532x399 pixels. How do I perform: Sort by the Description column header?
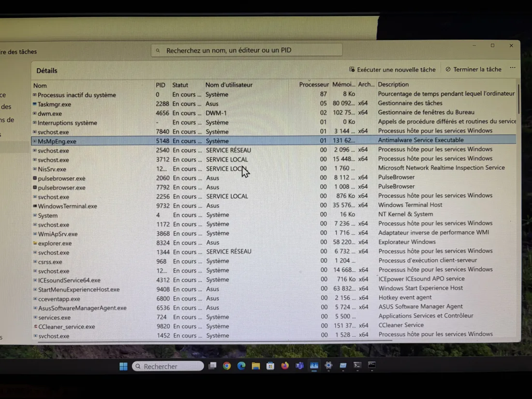click(393, 84)
